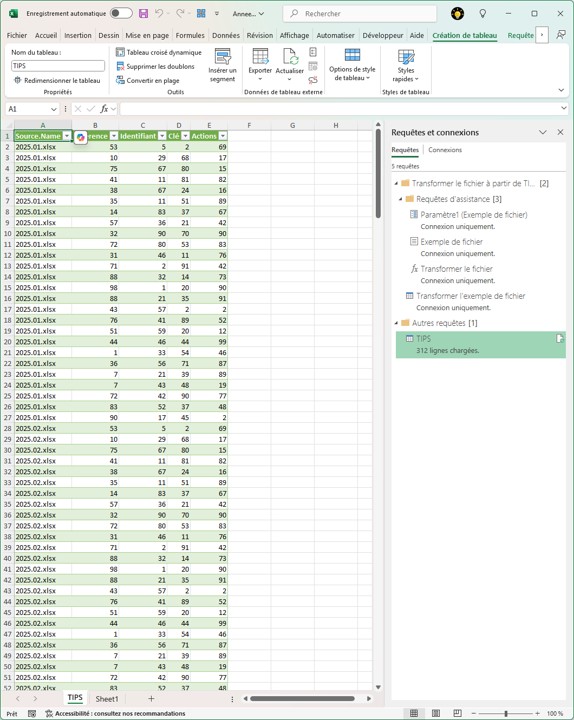
Task: Open the Requête ribbon tab
Action: coord(520,35)
